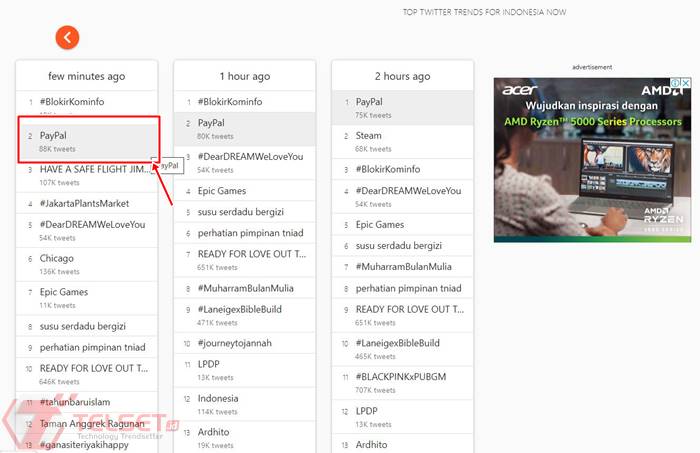The height and width of the screenshot is (453, 700).
Task: Open #ganasiteriyakihappy trend
Action: [x=87, y=445]
